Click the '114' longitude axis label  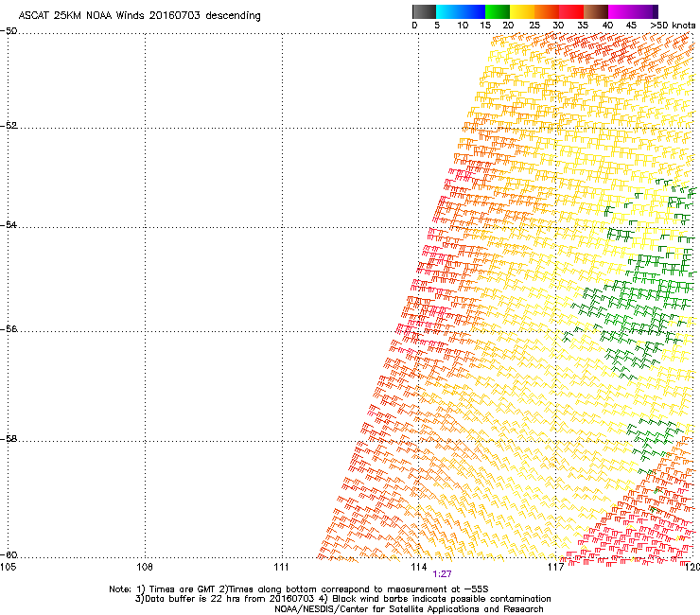pyautogui.click(x=418, y=567)
